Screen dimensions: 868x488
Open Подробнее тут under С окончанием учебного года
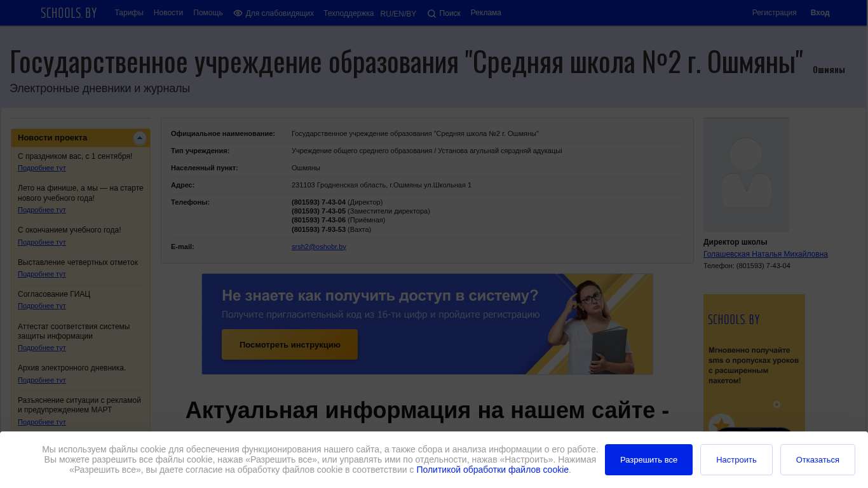point(42,242)
